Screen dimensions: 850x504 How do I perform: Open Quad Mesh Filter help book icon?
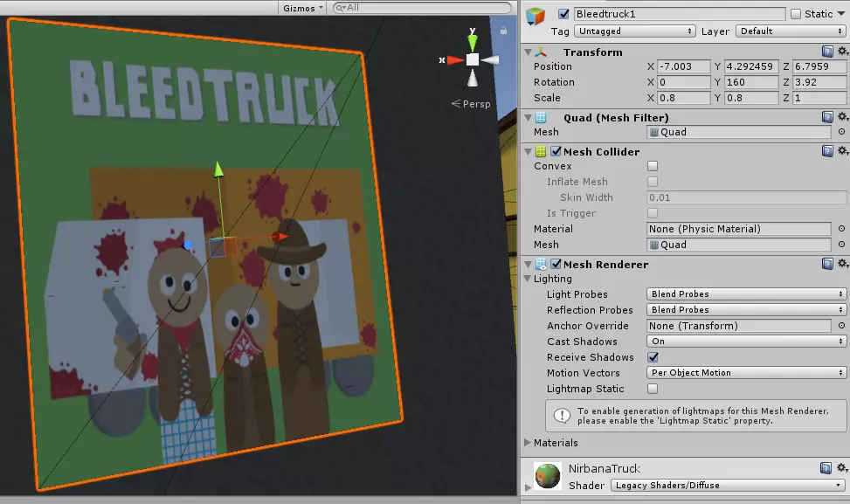[x=827, y=117]
